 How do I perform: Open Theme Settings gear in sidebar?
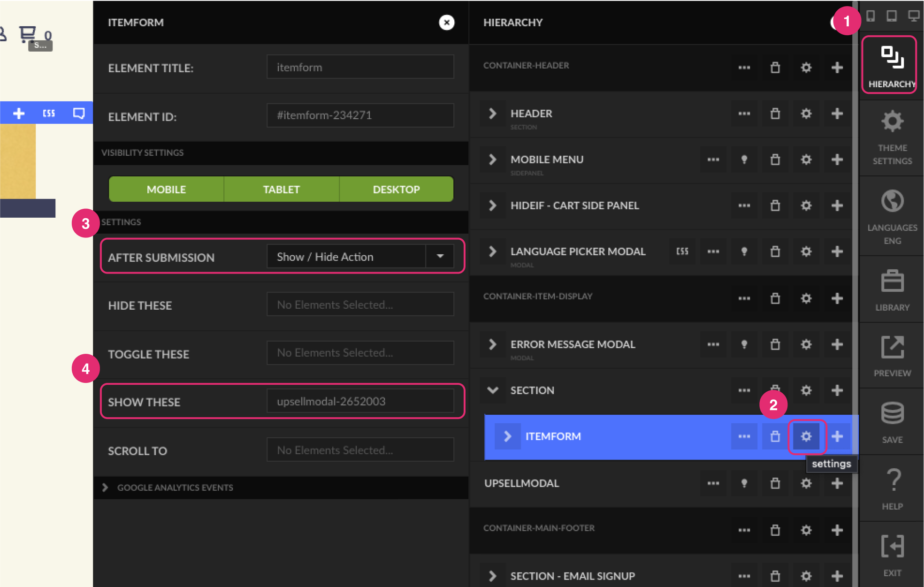[x=892, y=137]
